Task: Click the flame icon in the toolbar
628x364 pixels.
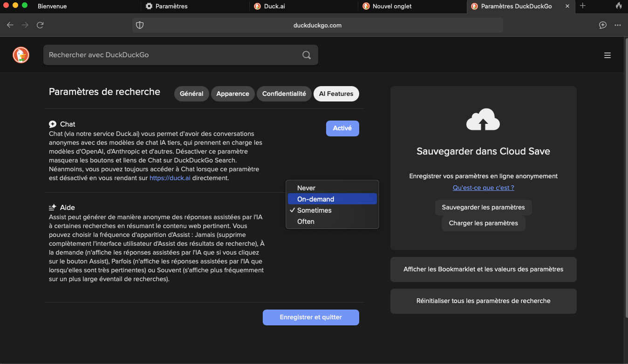Action: pos(620,6)
